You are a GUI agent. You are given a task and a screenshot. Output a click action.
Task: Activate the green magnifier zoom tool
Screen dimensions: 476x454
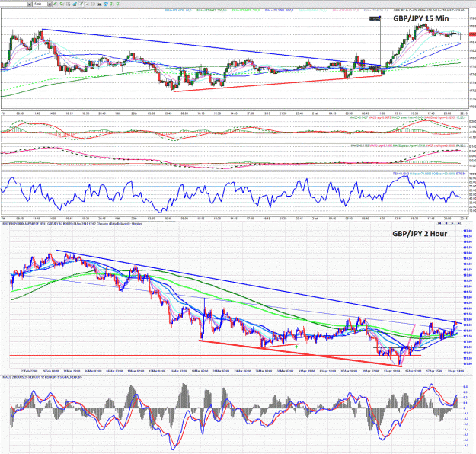click(x=62, y=4)
